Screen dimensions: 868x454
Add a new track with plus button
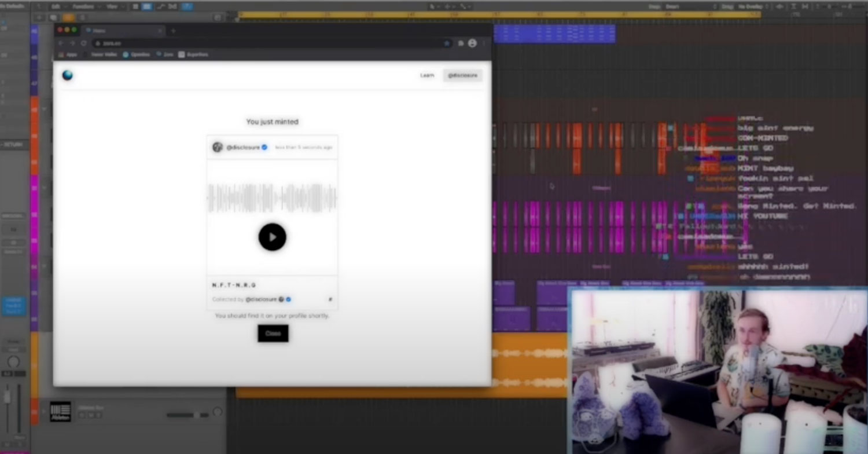[x=39, y=18]
